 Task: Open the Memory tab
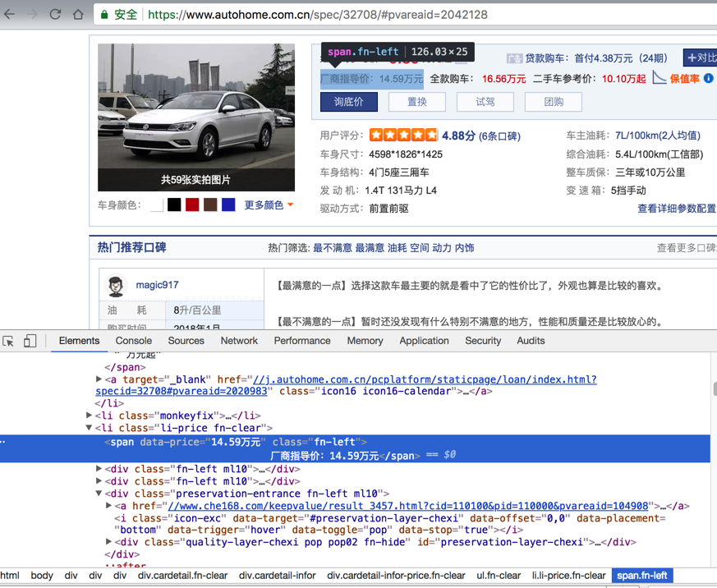pyautogui.click(x=365, y=341)
